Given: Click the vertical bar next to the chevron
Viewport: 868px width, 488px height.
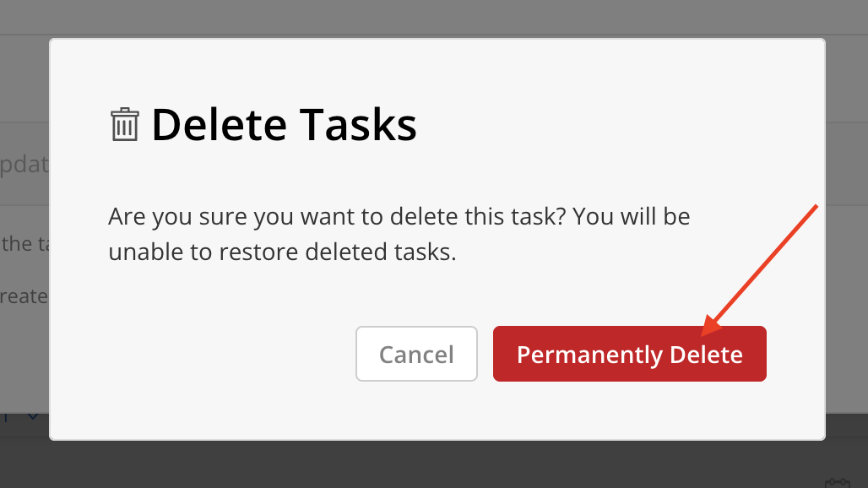Looking at the screenshot, I should click(6, 416).
